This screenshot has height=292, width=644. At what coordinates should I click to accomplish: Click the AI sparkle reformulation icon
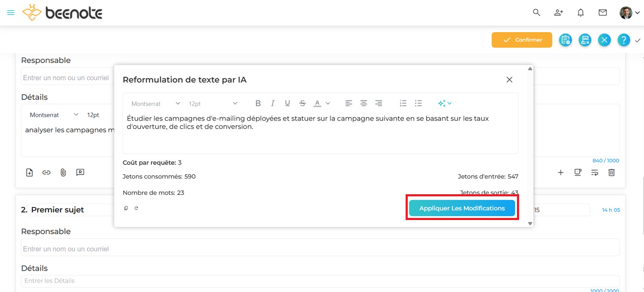442,103
